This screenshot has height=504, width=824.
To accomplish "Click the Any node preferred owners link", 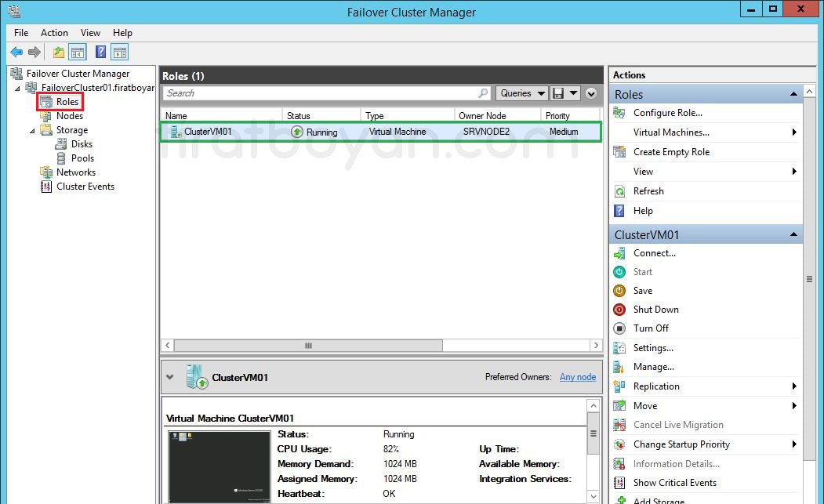I will pyautogui.click(x=578, y=377).
